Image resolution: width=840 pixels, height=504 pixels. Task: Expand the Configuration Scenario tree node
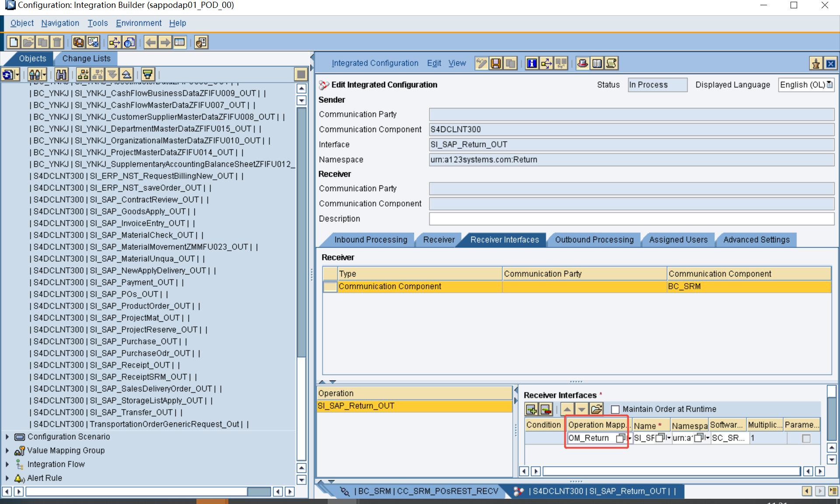7,437
